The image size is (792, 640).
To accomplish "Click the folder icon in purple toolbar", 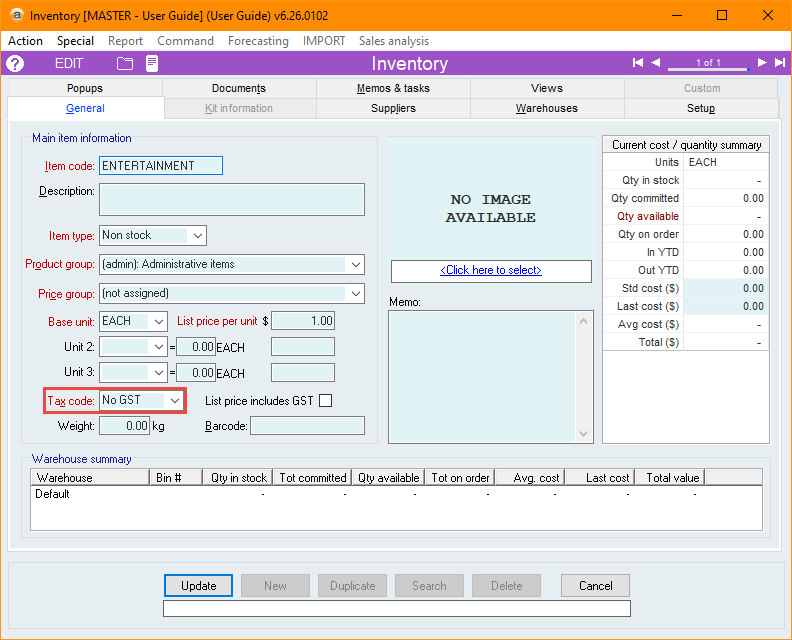I will pos(125,64).
